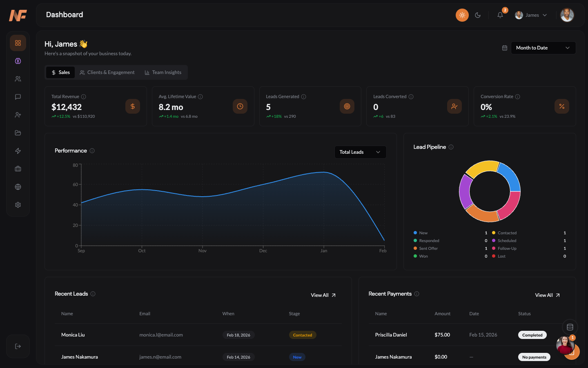Screen dimensions: 588x368
Task: Click the James profile avatar picture
Action: pos(567,15)
